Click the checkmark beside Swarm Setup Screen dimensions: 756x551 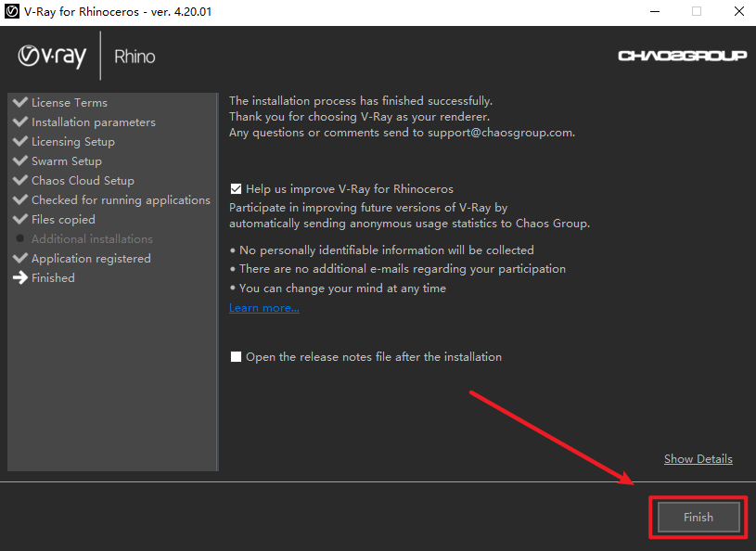click(20, 160)
